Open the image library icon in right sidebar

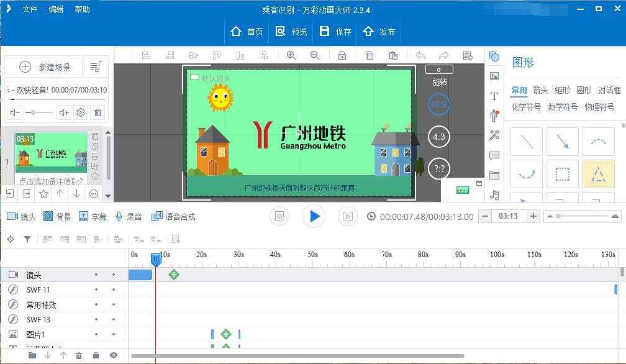click(494, 76)
